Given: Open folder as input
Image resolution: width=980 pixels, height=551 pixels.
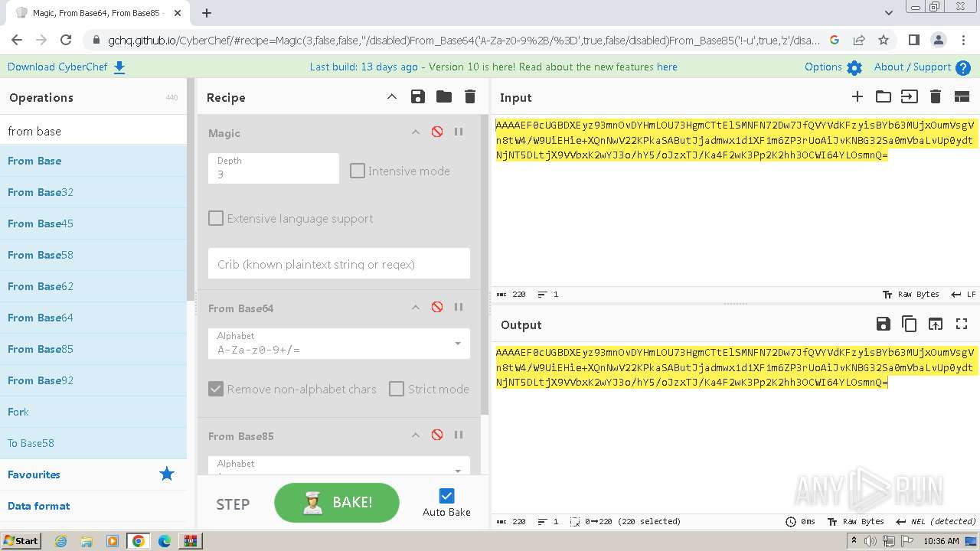Looking at the screenshot, I should coord(884,96).
